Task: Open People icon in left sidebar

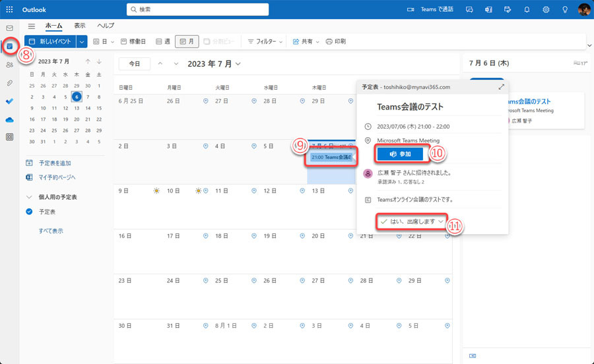Action: pyautogui.click(x=9, y=65)
